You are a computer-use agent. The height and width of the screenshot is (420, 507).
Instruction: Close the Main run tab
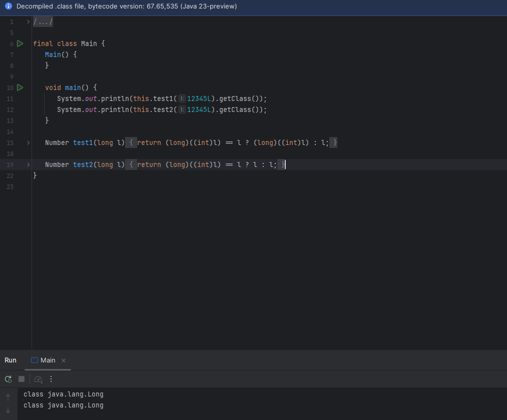click(x=64, y=360)
